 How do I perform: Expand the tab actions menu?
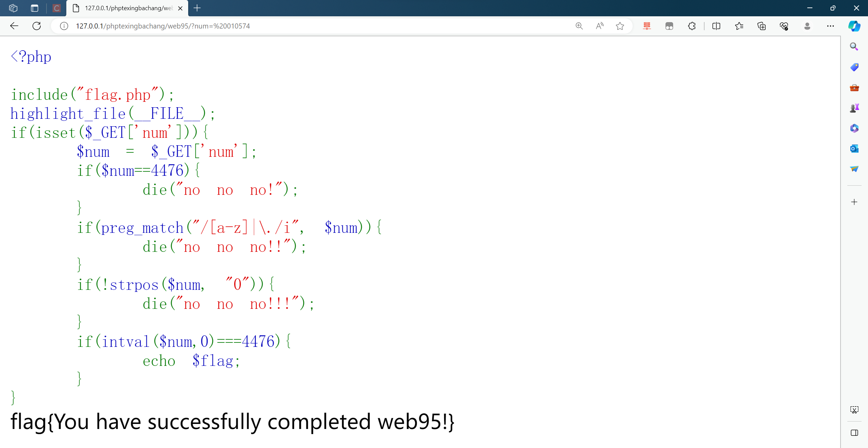tap(35, 8)
